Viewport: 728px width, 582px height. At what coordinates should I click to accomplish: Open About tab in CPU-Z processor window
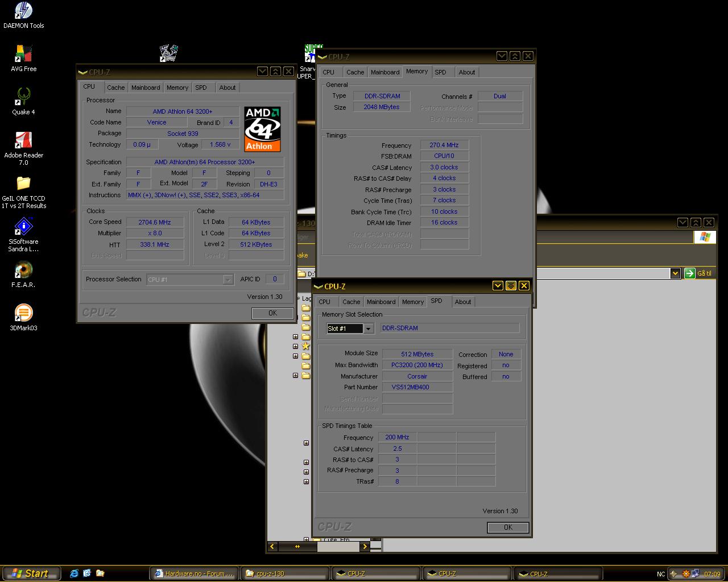[227, 88]
